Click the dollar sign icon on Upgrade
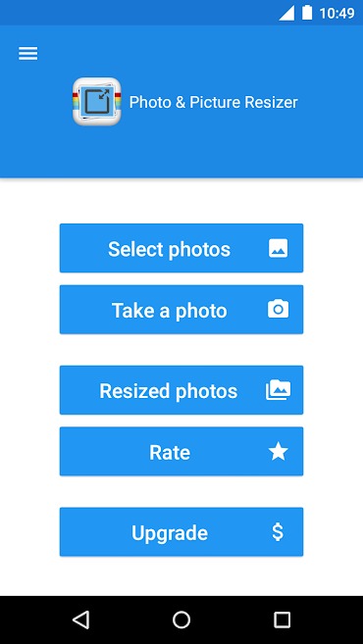363x644 pixels. (x=278, y=532)
